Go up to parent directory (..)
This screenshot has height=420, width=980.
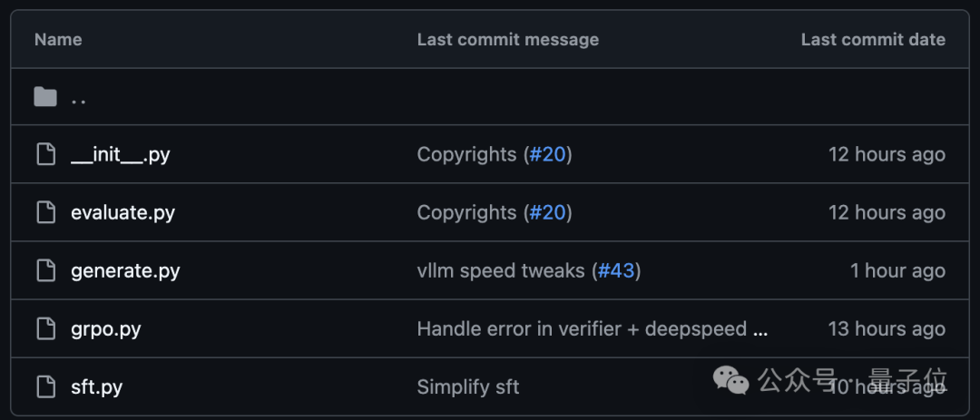(x=79, y=98)
